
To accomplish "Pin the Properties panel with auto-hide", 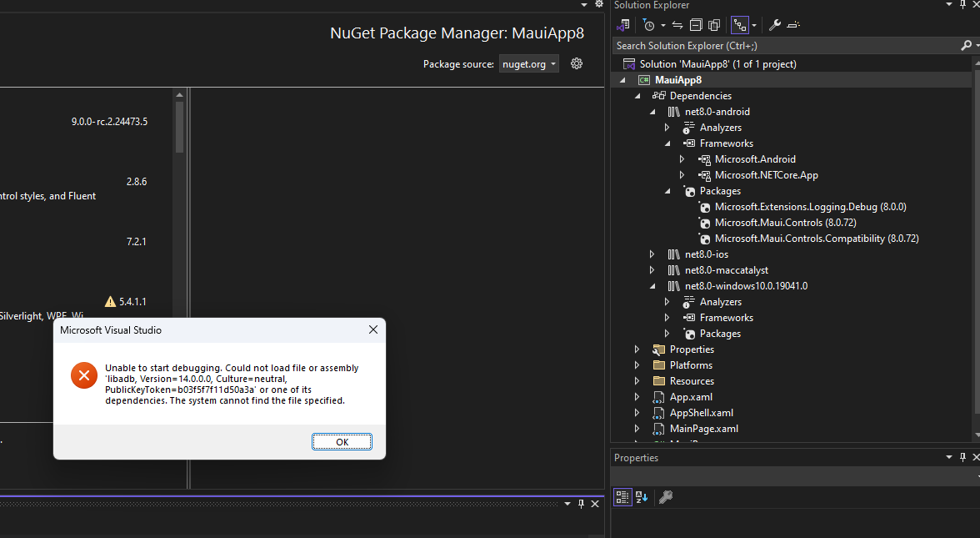I will click(x=962, y=458).
